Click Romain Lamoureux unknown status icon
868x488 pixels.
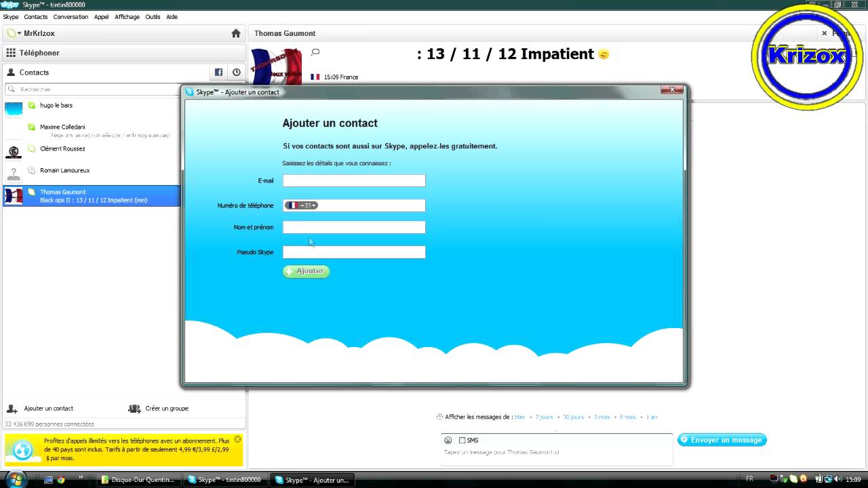click(x=32, y=170)
